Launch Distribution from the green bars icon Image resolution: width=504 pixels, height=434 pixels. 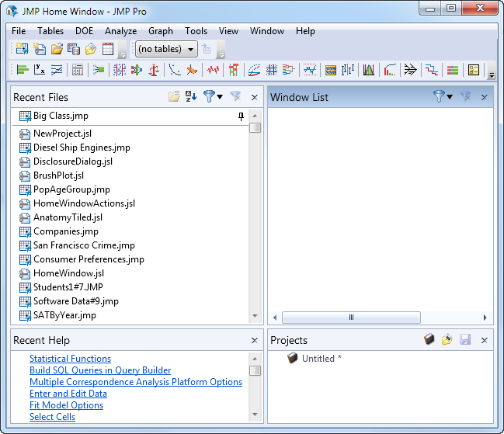coord(23,69)
